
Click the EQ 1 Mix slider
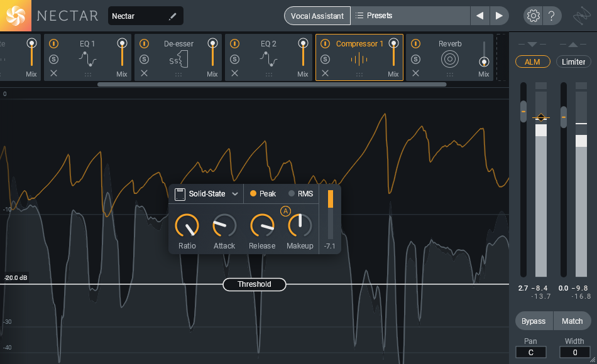point(122,53)
